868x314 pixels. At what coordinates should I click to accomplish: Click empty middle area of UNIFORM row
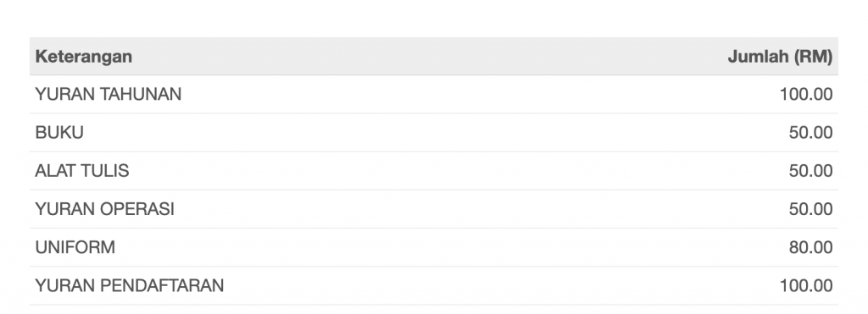pos(434,247)
